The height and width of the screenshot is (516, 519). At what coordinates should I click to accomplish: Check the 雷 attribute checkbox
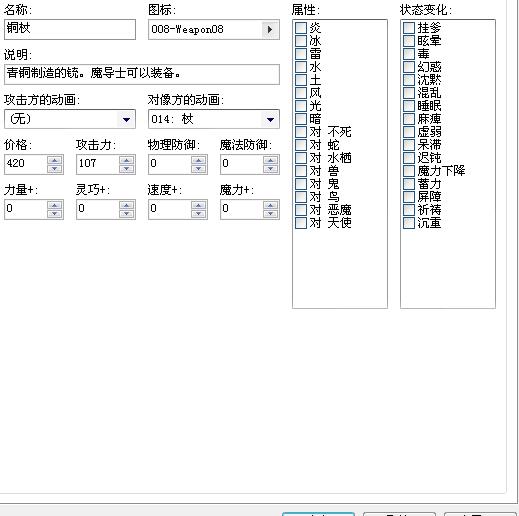click(301, 54)
